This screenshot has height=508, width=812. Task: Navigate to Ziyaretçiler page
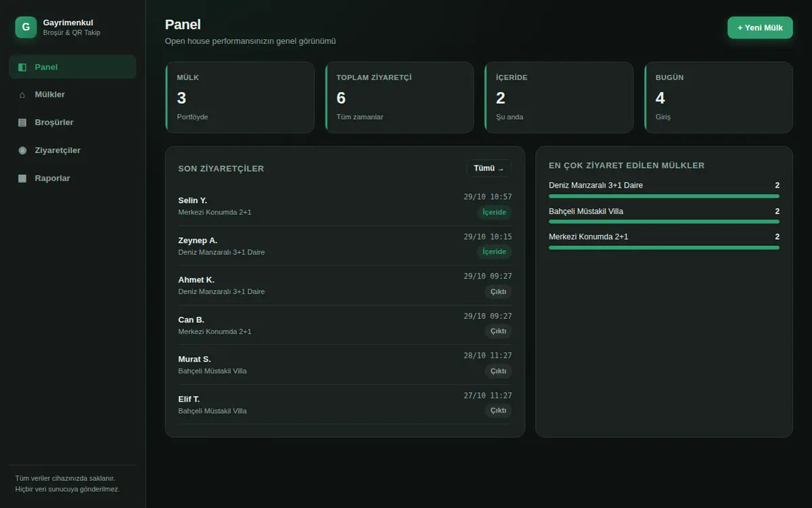point(72,150)
